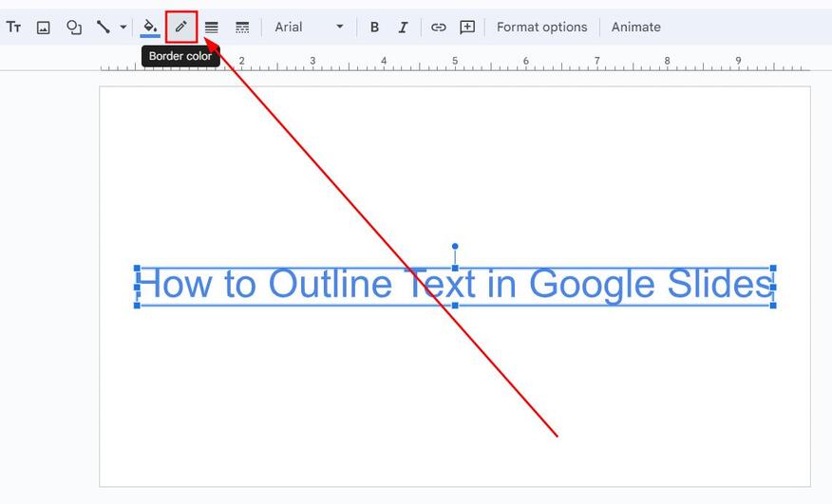Click the text box's top-left resize handle
Image resolution: width=832 pixels, height=504 pixels.
click(137, 269)
